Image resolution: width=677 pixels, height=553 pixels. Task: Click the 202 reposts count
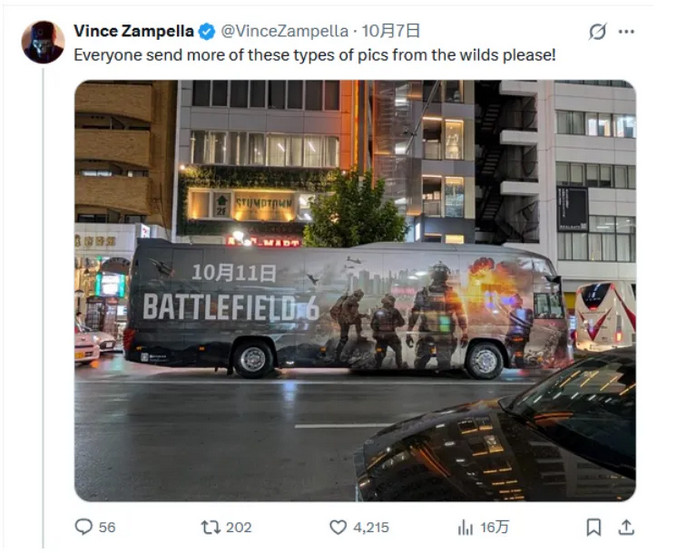click(x=239, y=527)
